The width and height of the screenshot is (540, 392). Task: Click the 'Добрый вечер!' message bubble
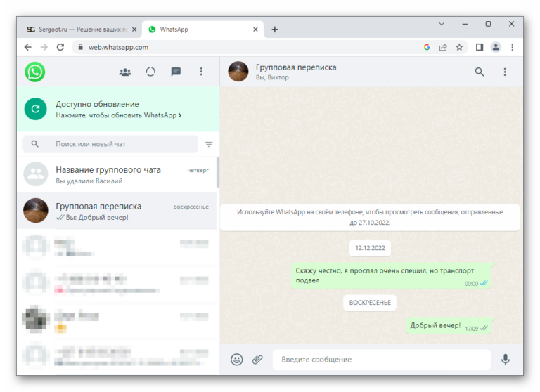(449, 325)
